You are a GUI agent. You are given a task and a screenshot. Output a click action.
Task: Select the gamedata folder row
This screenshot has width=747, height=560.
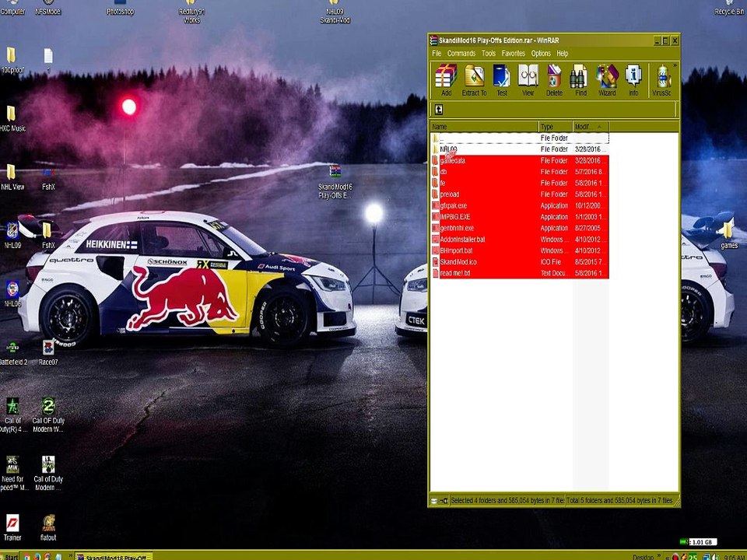pos(520,160)
